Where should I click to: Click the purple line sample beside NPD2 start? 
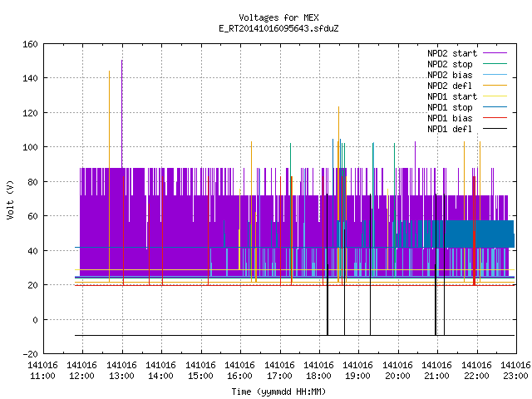click(495, 53)
